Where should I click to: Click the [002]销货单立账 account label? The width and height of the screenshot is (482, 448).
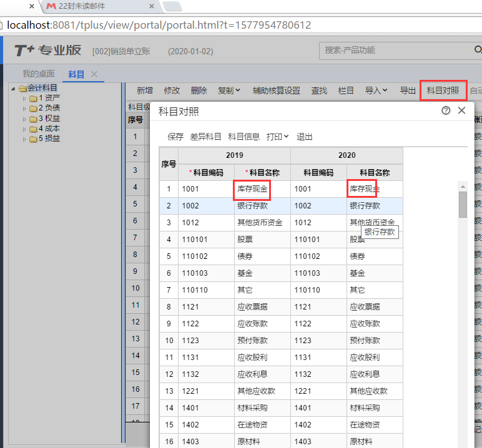click(x=121, y=51)
